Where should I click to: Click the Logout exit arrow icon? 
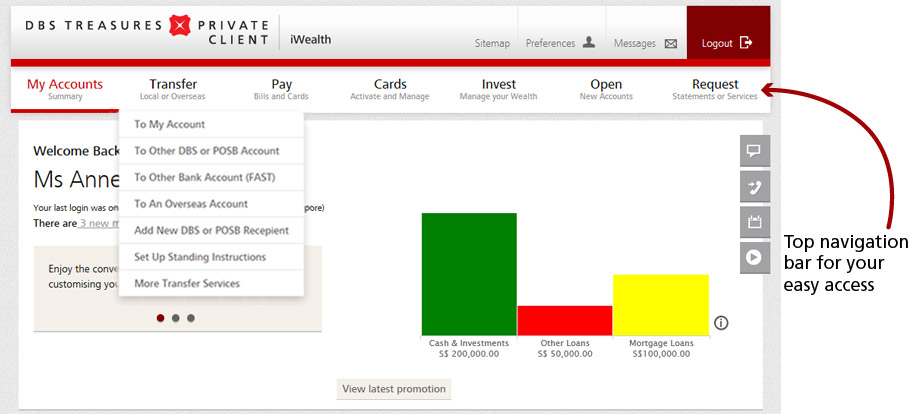[746, 42]
